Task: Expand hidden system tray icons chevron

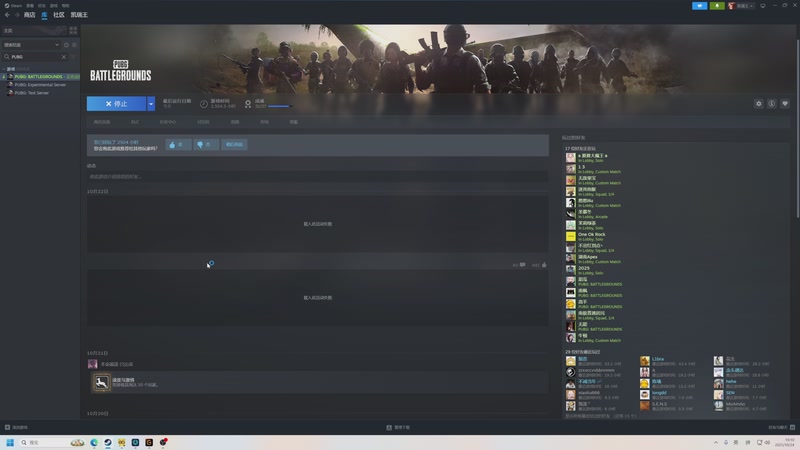Action: pyautogui.click(x=715, y=442)
